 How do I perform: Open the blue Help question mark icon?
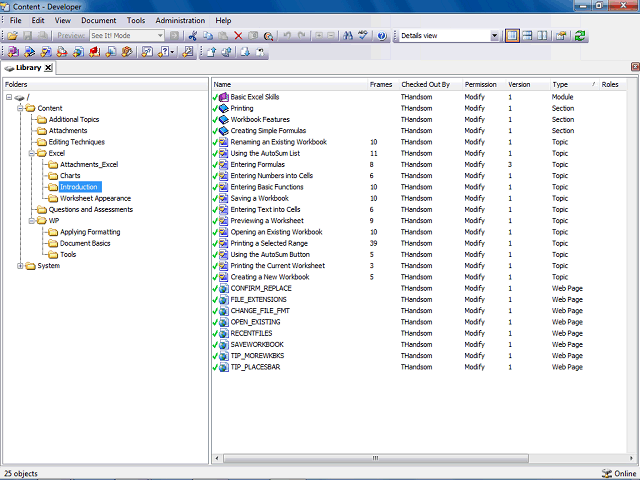382,36
